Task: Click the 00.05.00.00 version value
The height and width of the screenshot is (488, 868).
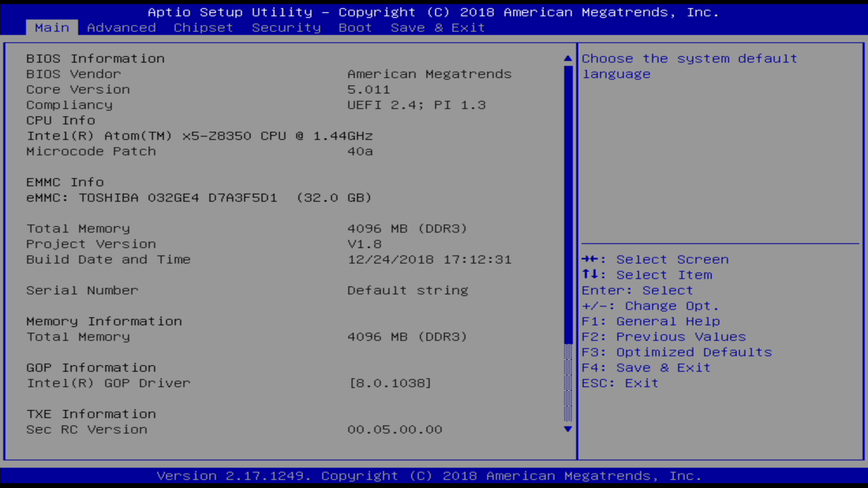Action: coord(395,430)
